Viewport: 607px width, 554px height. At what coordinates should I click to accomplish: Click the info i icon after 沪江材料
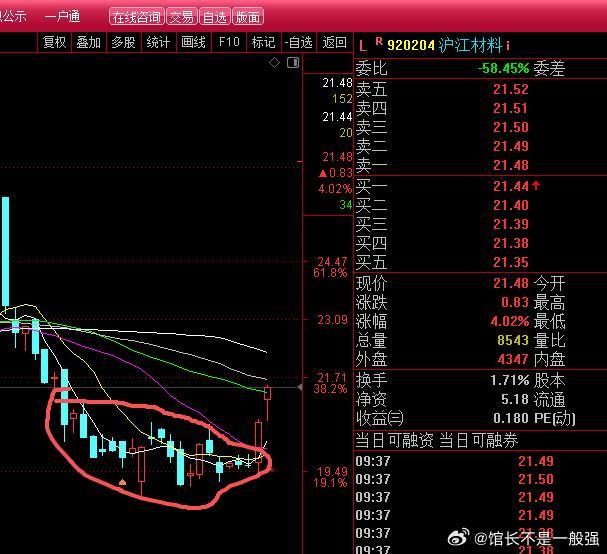point(508,45)
